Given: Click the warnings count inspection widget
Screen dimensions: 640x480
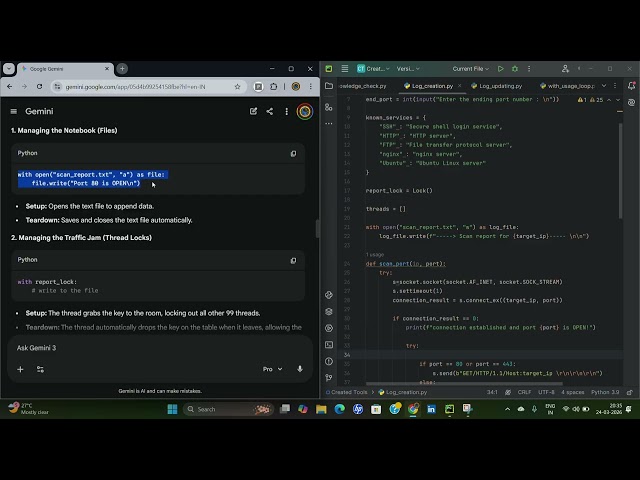Looking at the screenshot, I should point(590,100).
